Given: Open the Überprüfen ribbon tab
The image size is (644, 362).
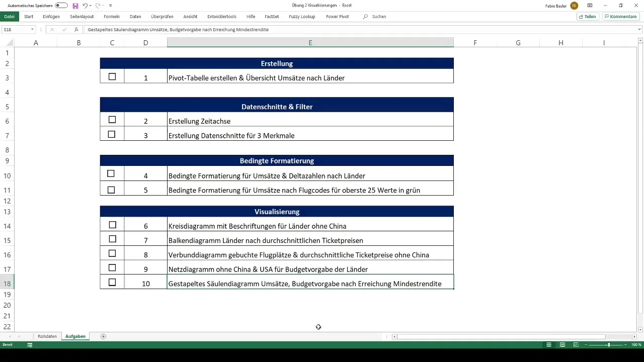Looking at the screenshot, I should coord(162,17).
